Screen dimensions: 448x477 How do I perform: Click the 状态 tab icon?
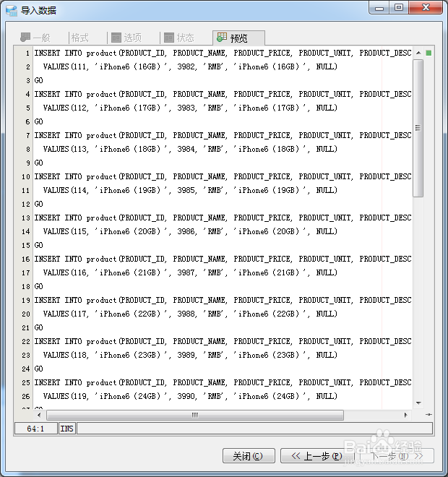click(169, 38)
